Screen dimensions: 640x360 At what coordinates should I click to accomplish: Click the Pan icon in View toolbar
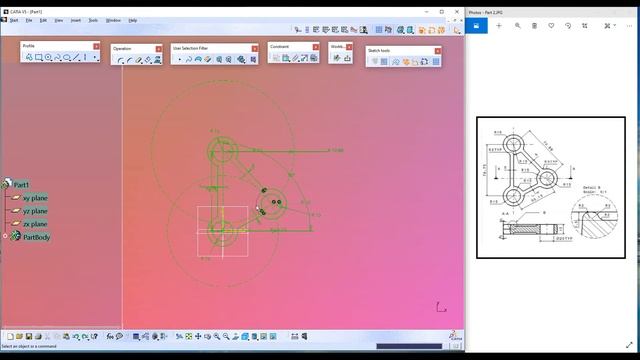point(198,337)
